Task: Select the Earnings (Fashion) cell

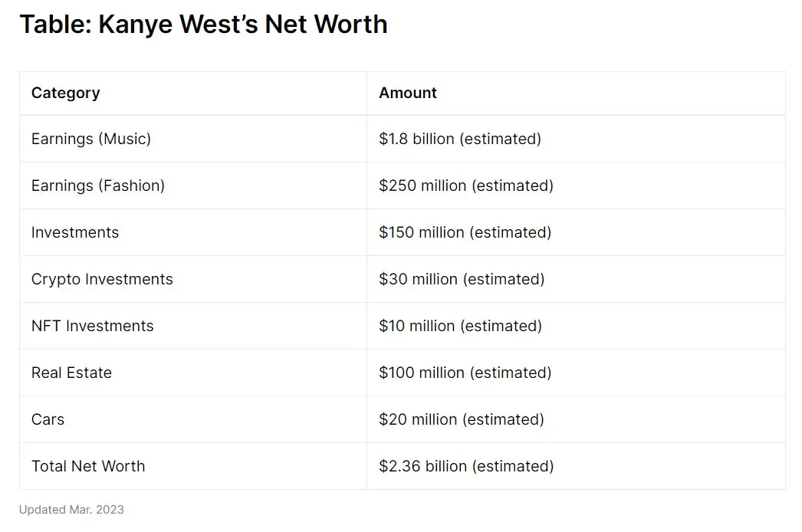Action: tap(98, 186)
